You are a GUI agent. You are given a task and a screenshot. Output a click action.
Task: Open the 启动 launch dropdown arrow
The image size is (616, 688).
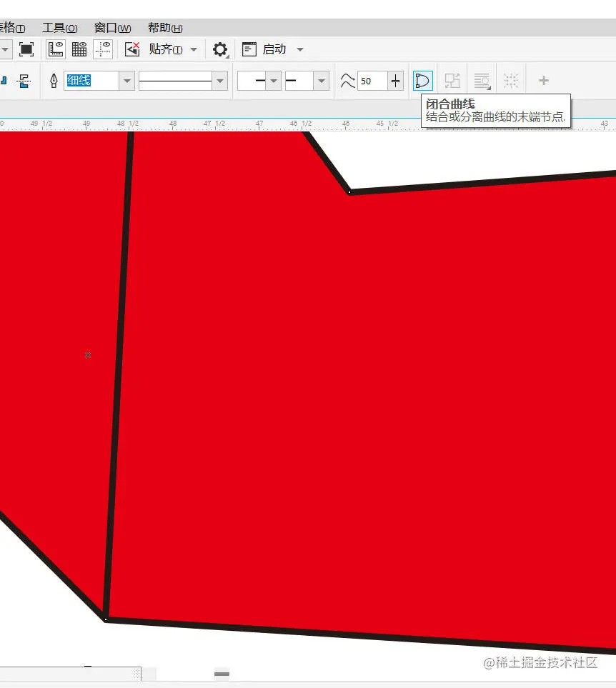pos(299,49)
